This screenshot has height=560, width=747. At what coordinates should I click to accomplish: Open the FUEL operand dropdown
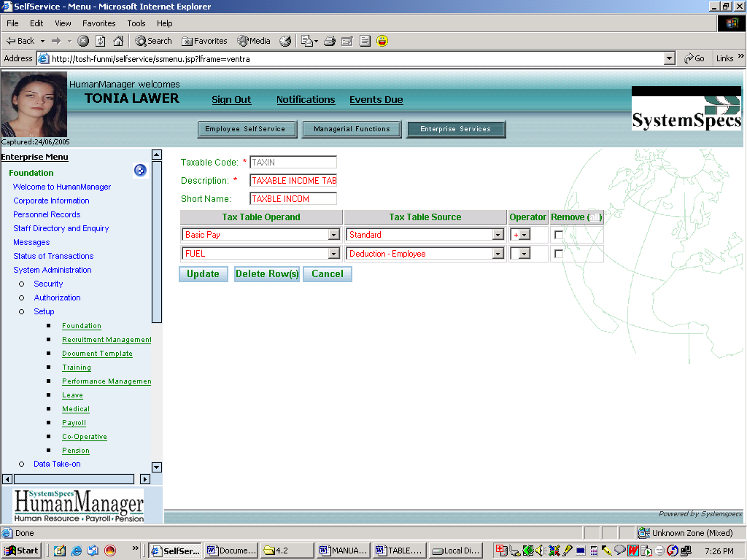click(x=334, y=254)
